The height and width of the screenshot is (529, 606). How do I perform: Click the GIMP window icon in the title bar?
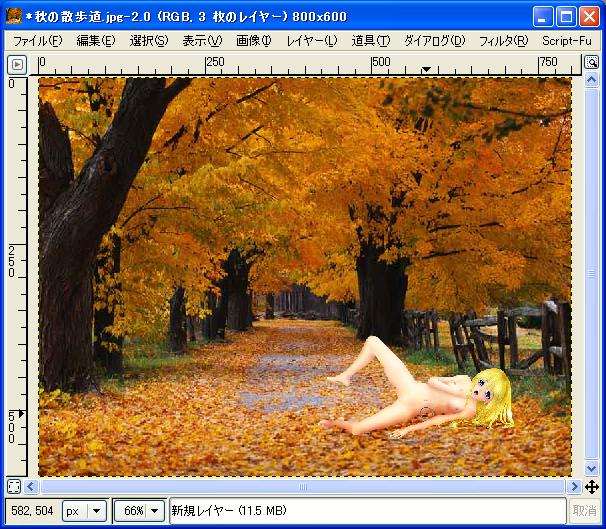(14, 16)
